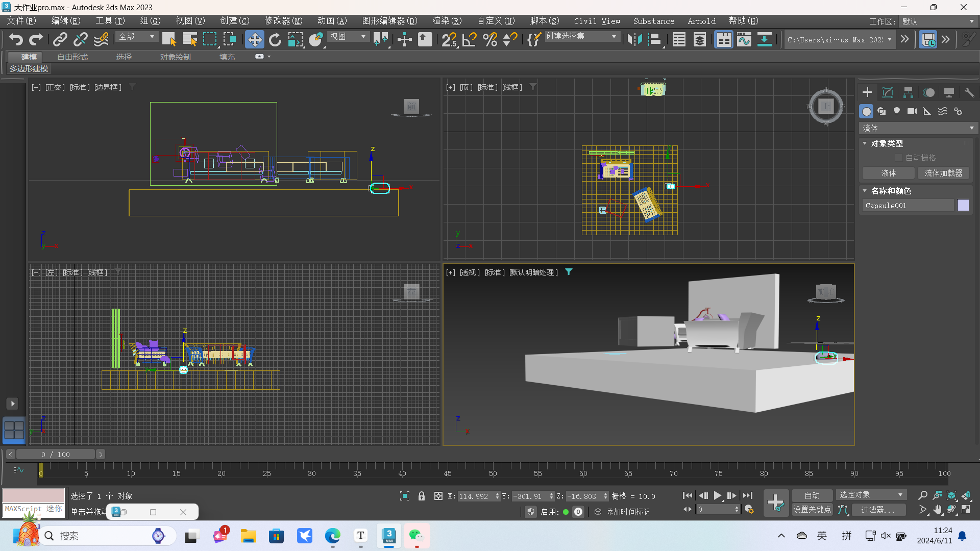Click the 设置关键点 button

[812, 510]
